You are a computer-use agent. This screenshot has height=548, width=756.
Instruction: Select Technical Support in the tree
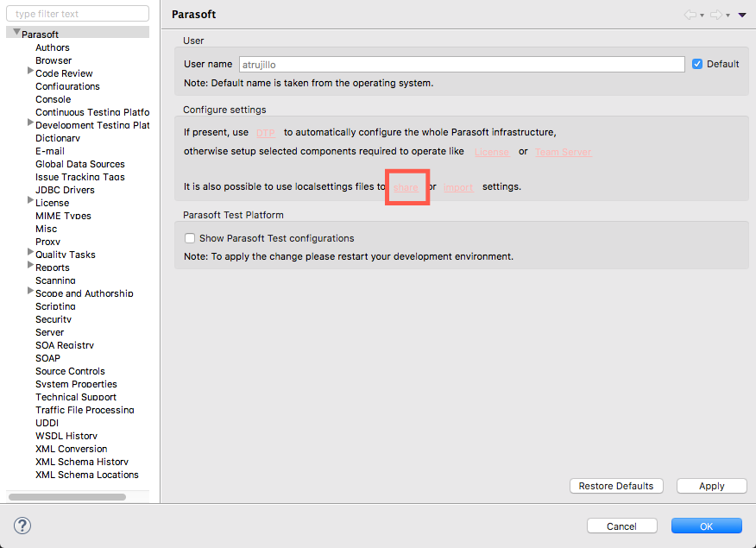click(x=76, y=397)
